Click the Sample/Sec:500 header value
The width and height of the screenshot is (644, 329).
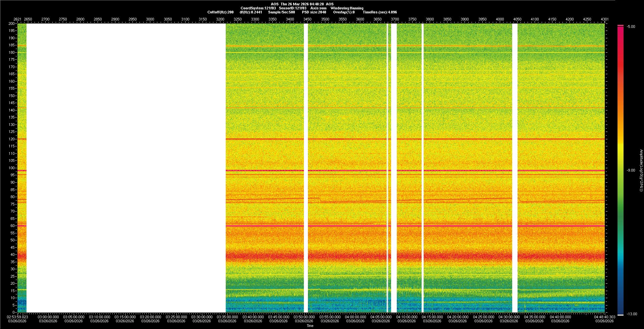click(281, 12)
